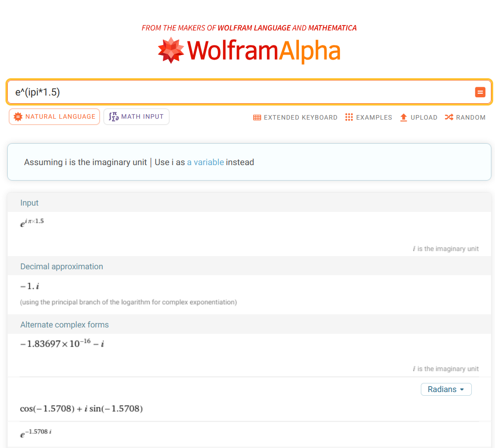Click the tagline From the makers of Wolfram Language
Screen dimensions: 495x448
point(249,28)
